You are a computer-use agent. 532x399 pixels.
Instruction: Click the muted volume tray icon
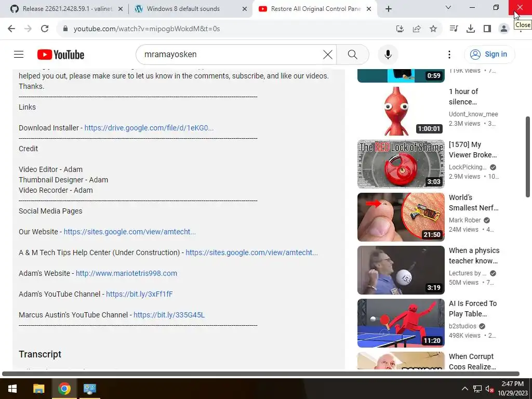point(489,389)
